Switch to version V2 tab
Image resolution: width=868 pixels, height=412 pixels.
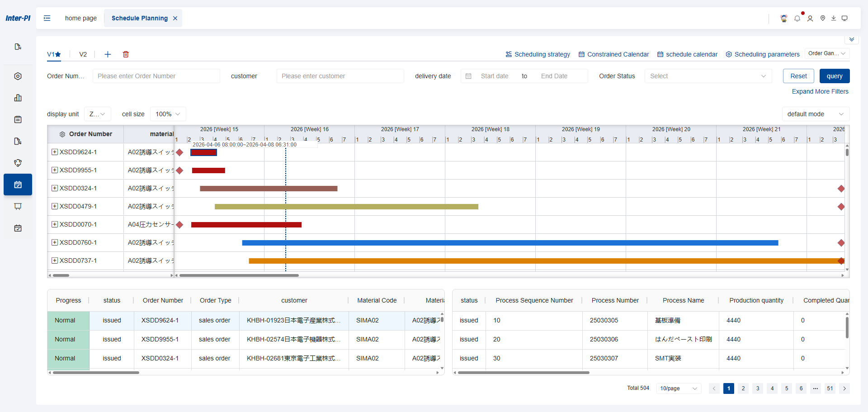point(83,54)
